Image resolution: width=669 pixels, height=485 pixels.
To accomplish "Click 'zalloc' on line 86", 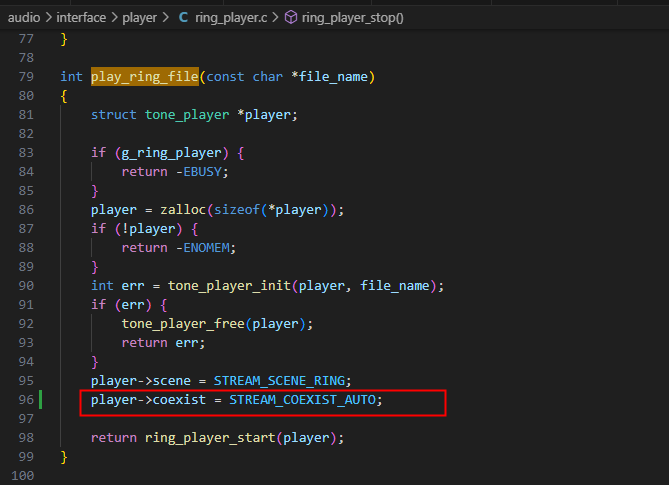I will [183, 209].
